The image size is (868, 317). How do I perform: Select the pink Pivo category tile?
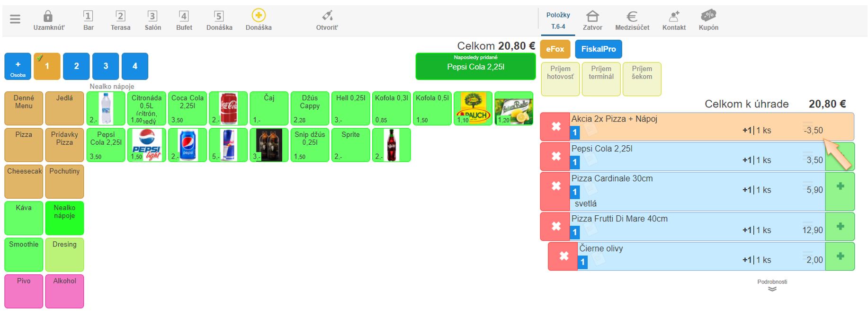point(24,291)
